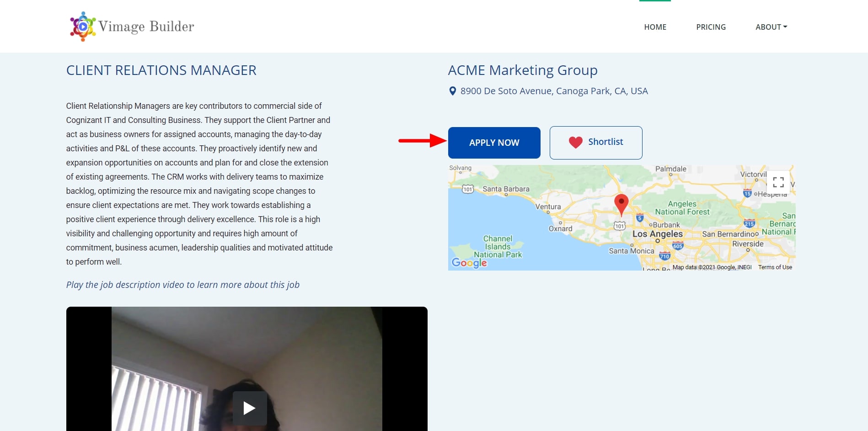Screen dimensions: 868x431
Task: Open the HOME navigation item
Action: pos(655,27)
